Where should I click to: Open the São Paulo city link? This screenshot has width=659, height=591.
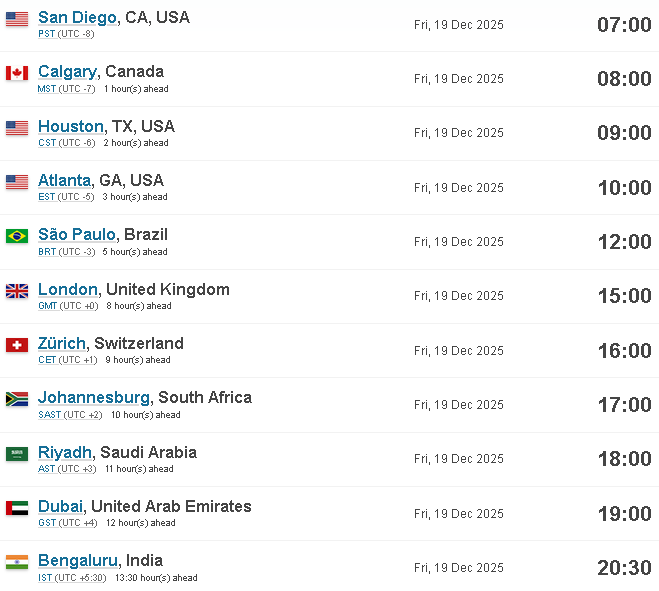click(76, 235)
